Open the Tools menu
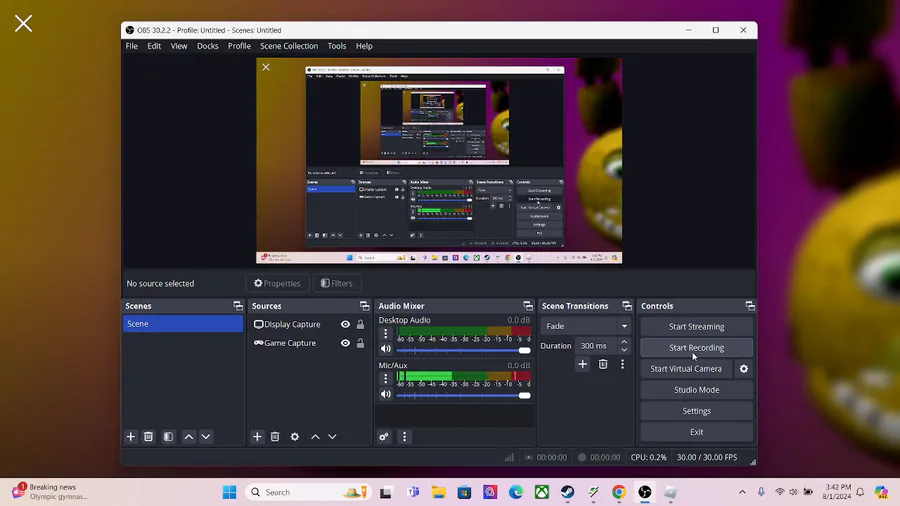The height and width of the screenshot is (506, 900). (x=336, y=46)
